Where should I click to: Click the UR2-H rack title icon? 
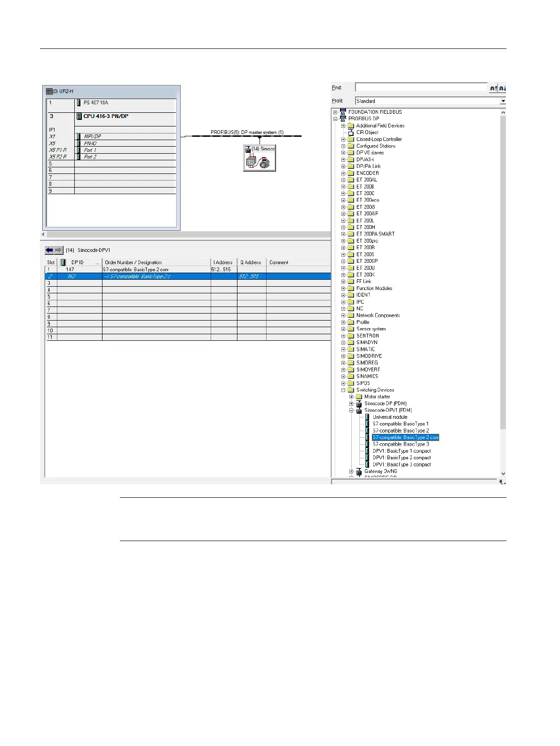[x=49, y=91]
